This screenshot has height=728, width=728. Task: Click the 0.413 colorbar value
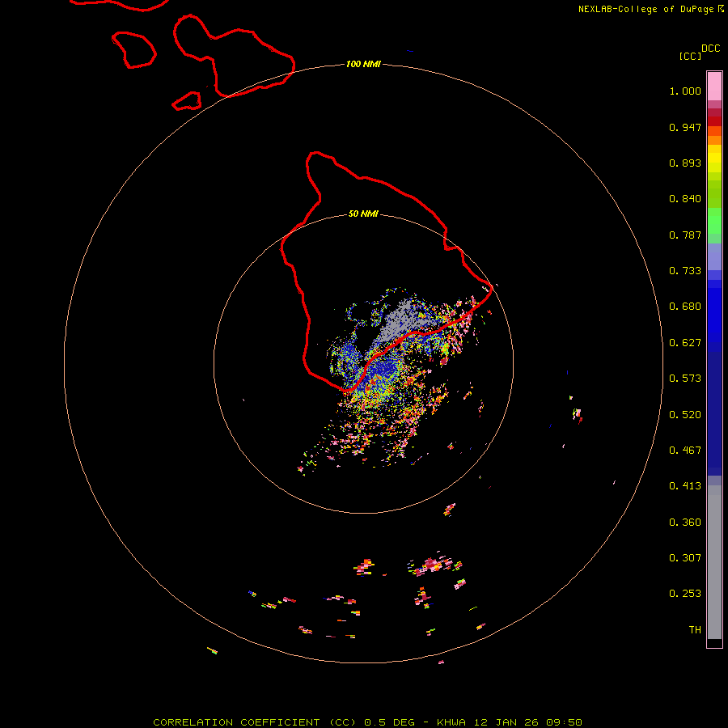[685, 486]
